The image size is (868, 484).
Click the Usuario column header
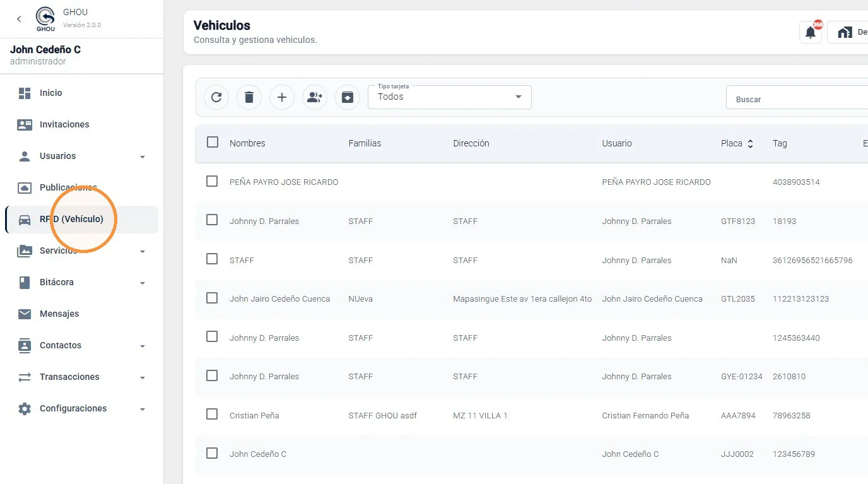(617, 143)
